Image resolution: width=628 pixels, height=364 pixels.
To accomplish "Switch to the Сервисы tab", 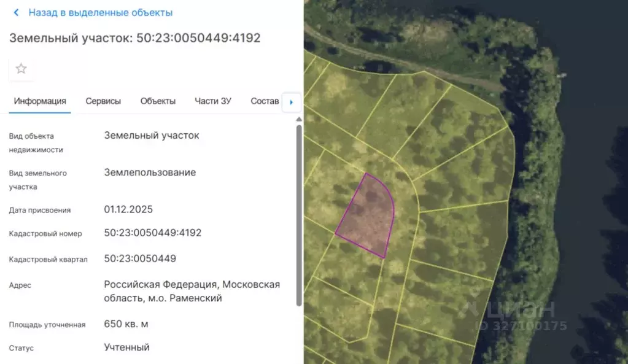I will click(103, 101).
